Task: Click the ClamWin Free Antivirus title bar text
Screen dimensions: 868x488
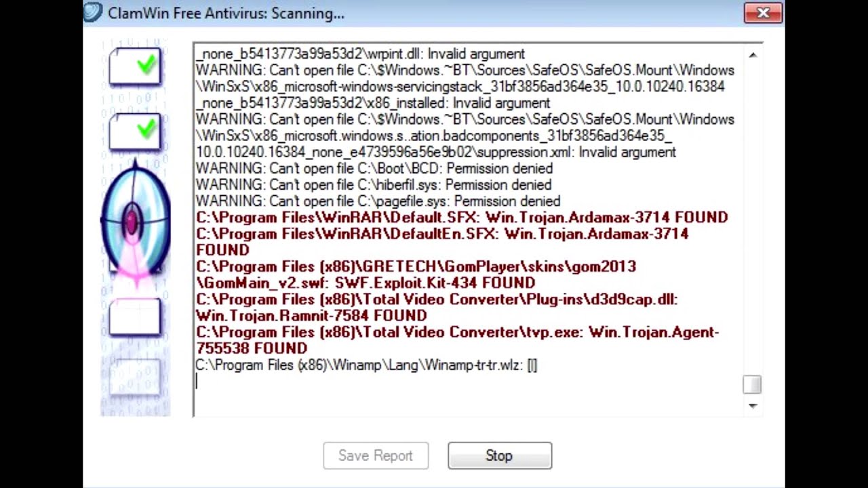Action: click(x=226, y=13)
